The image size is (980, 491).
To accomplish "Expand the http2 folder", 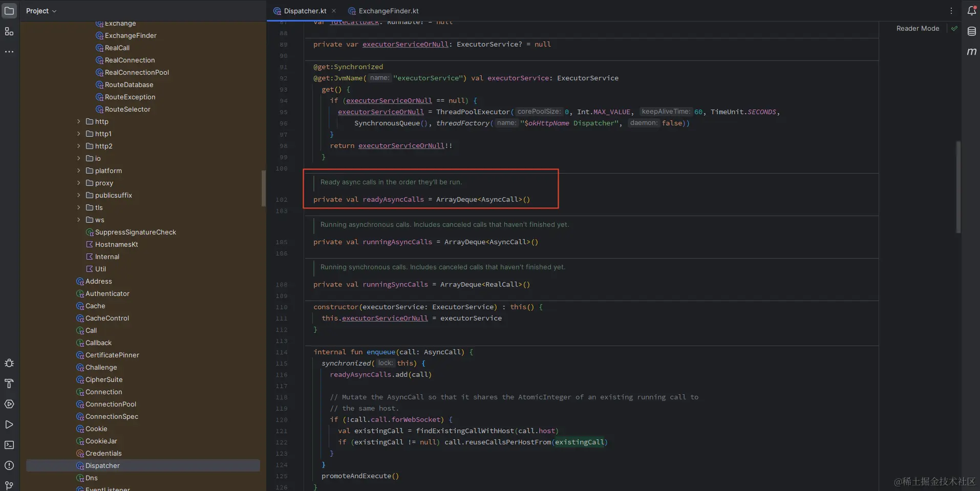I will pyautogui.click(x=78, y=146).
